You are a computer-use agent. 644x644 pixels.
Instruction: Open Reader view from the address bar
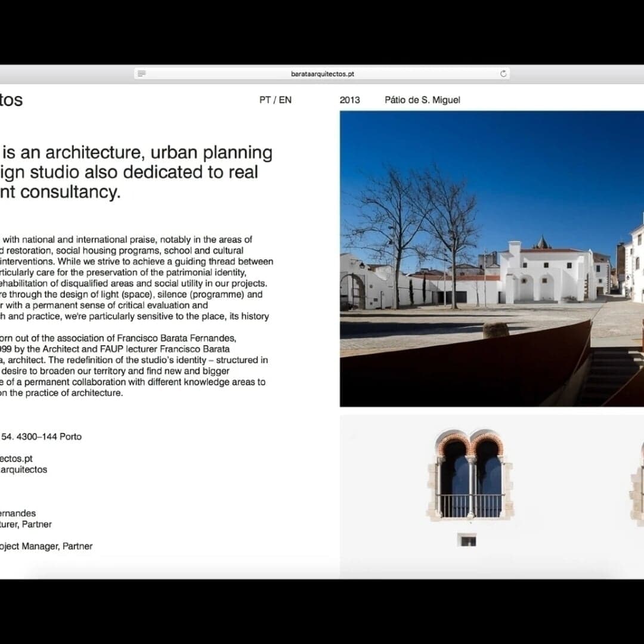point(141,73)
